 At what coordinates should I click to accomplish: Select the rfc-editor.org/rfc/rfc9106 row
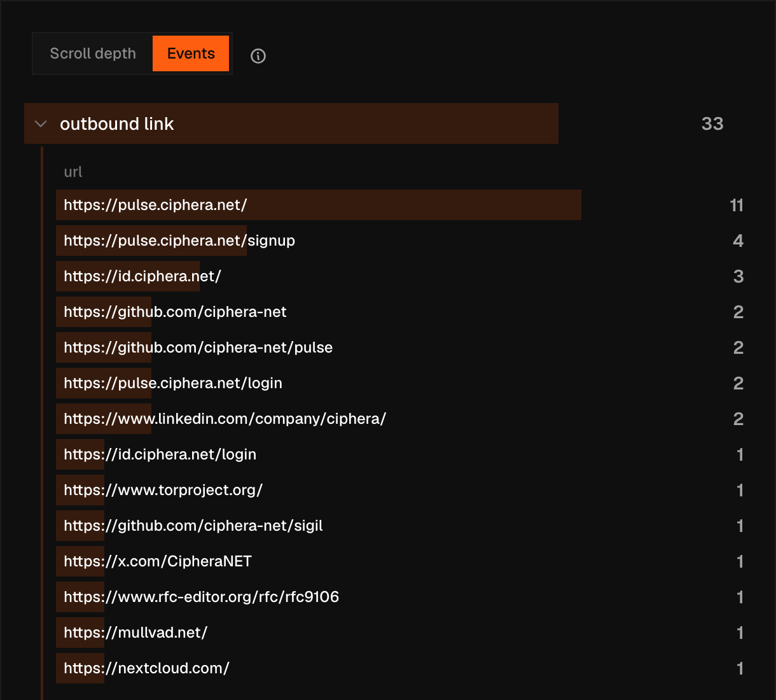(403, 597)
